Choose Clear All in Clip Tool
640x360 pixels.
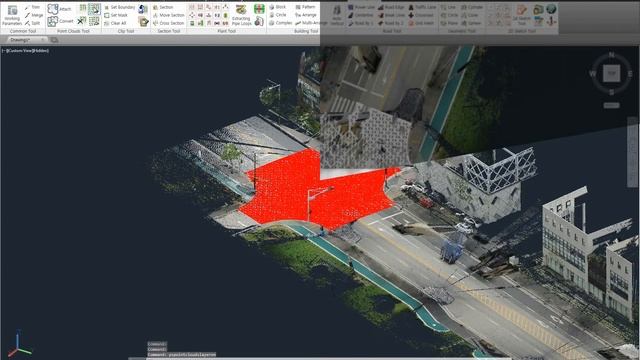click(x=116, y=23)
